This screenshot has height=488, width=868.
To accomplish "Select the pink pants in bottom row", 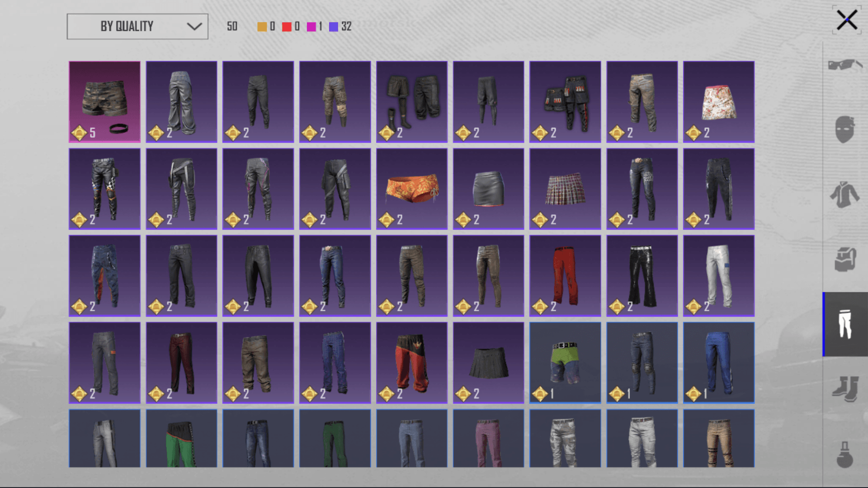I will pyautogui.click(x=489, y=438).
